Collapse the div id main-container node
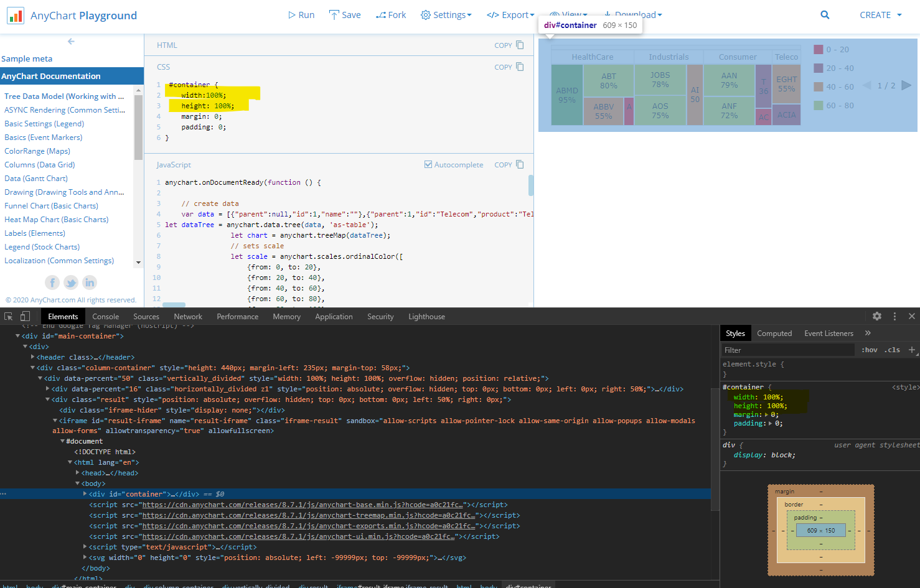Viewport: 920px width, 588px height. tap(17, 336)
